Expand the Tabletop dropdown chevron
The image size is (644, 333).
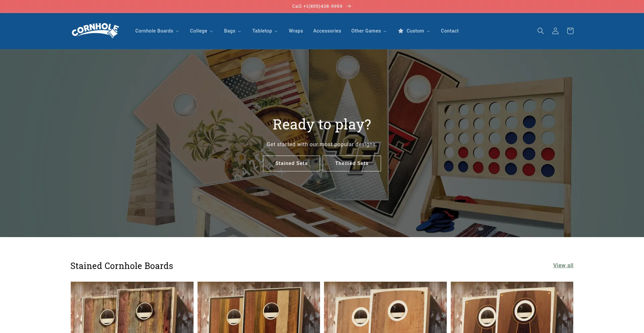click(x=276, y=31)
